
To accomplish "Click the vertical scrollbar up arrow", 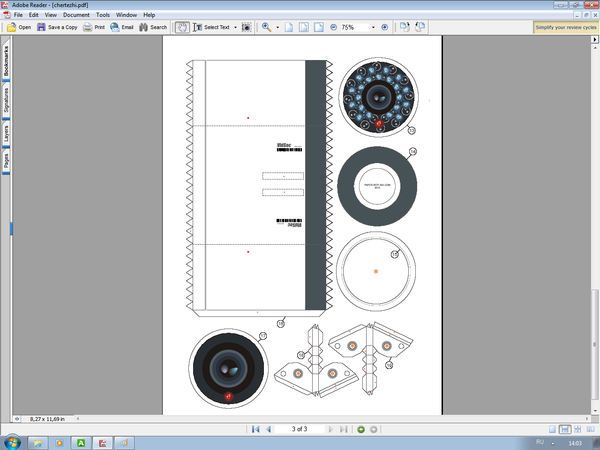I will click(x=595, y=48).
